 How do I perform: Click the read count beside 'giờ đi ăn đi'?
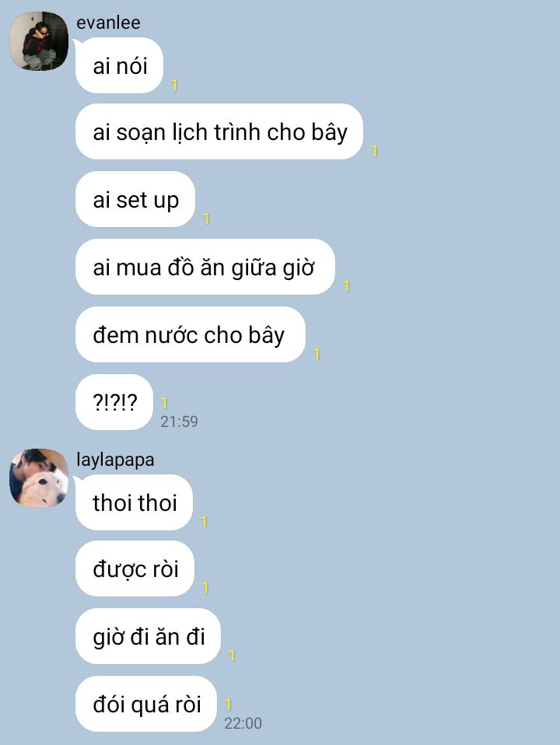pos(232,656)
